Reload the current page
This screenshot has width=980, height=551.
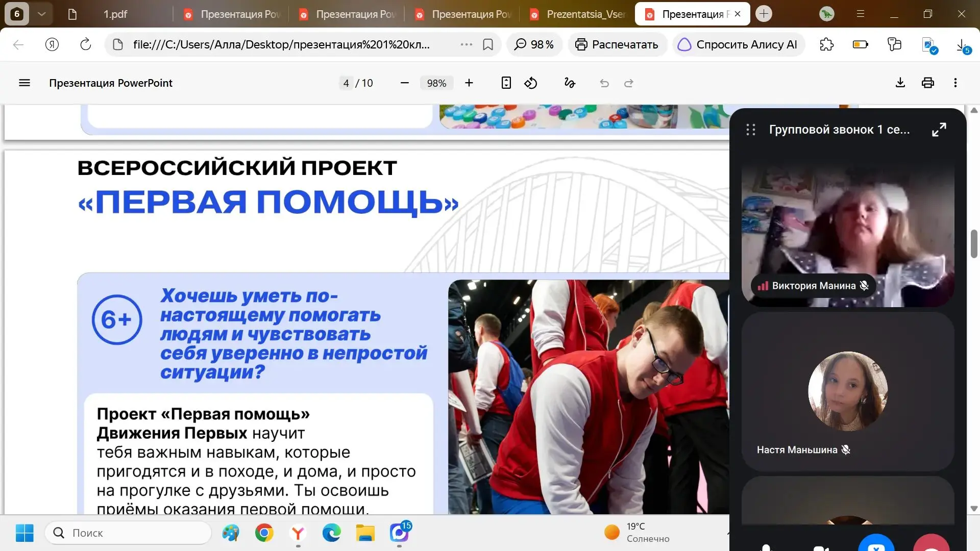point(86,45)
